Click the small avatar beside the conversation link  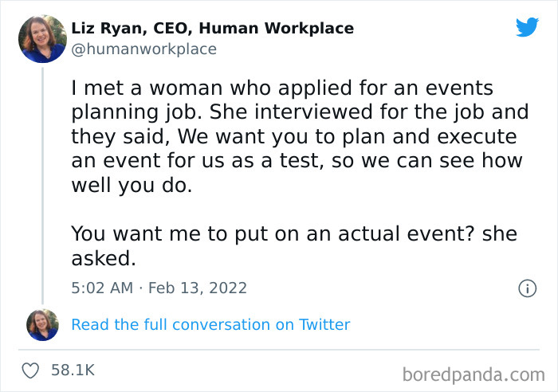tap(41, 324)
